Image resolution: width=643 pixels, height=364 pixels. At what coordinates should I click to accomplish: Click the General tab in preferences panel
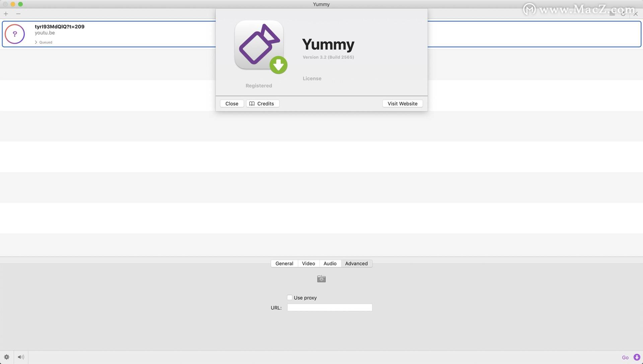pyautogui.click(x=284, y=263)
